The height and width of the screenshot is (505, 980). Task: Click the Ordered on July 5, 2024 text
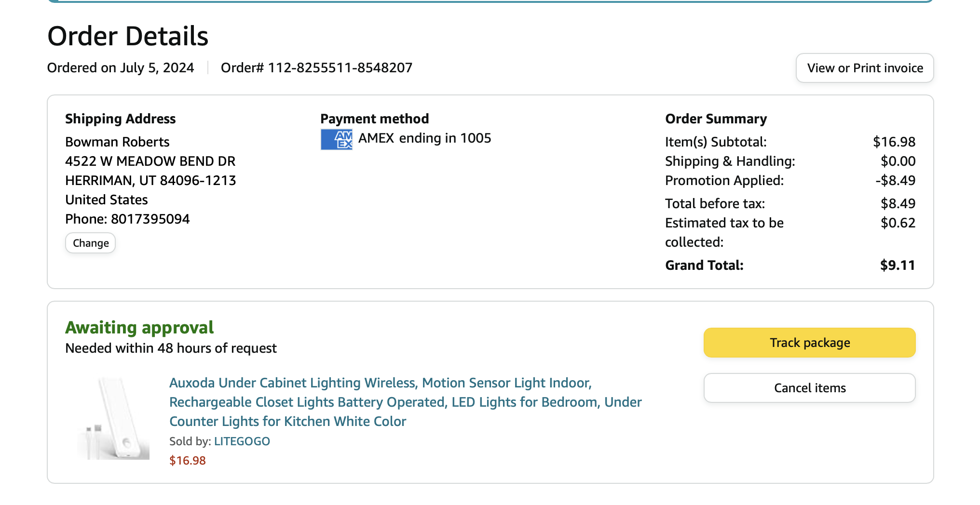[121, 67]
